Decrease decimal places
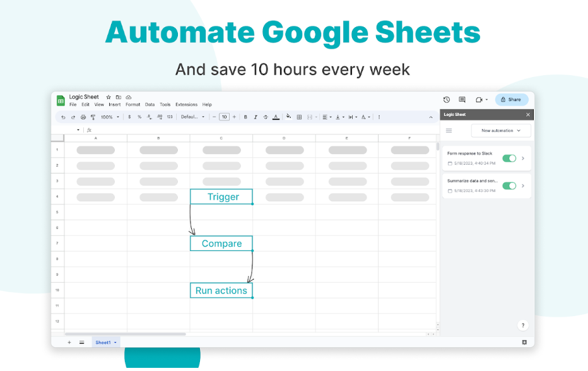Image resolution: width=588 pixels, height=371 pixels. click(x=150, y=117)
